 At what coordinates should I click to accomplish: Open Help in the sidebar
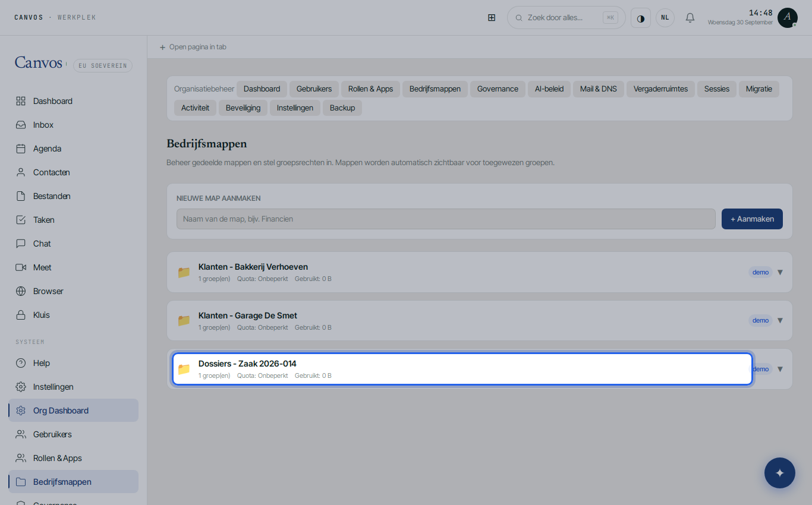pos(74,363)
